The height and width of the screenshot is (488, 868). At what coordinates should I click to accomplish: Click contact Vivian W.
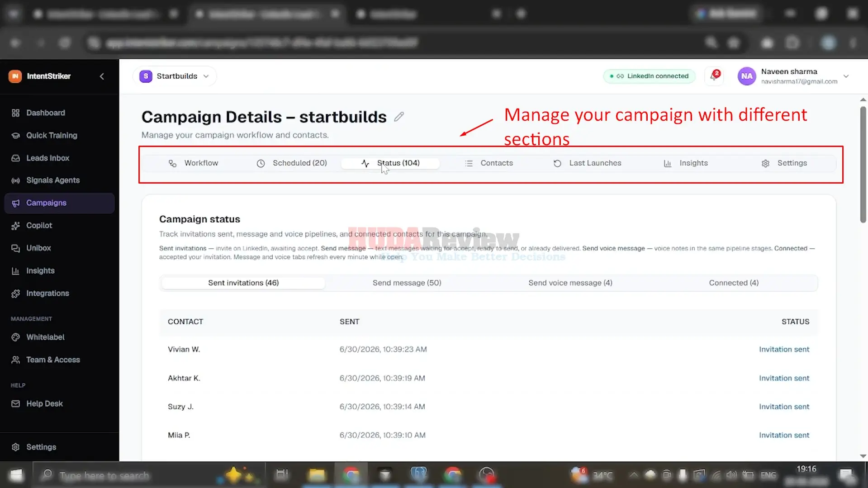click(x=184, y=349)
